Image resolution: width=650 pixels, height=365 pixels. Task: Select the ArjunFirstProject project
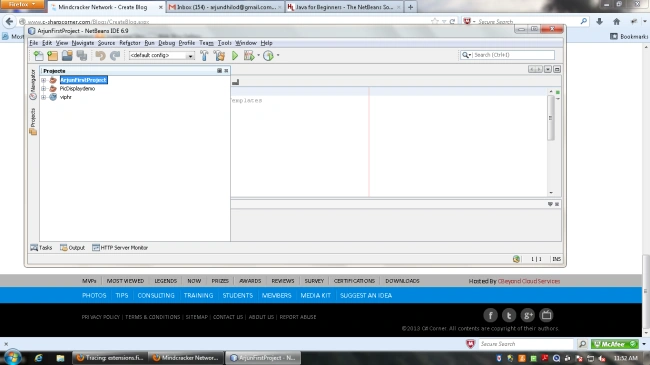(x=83, y=80)
